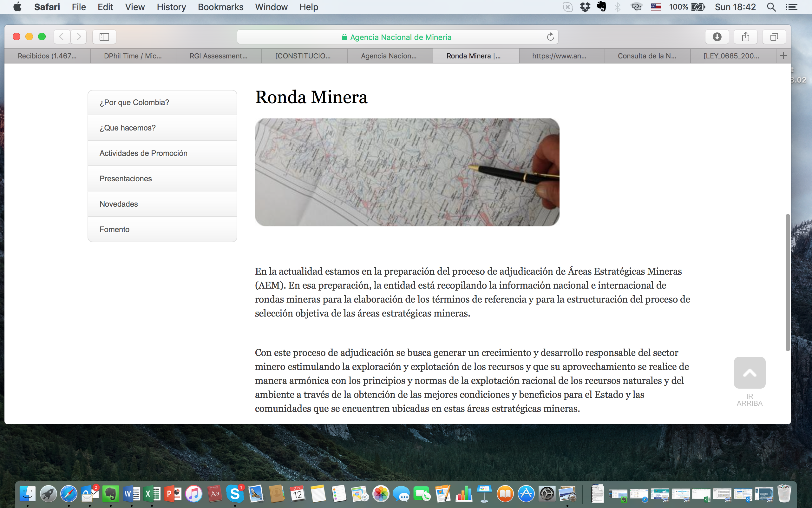Click the Evernote menu bar icon
The image size is (812, 508).
[601, 7]
